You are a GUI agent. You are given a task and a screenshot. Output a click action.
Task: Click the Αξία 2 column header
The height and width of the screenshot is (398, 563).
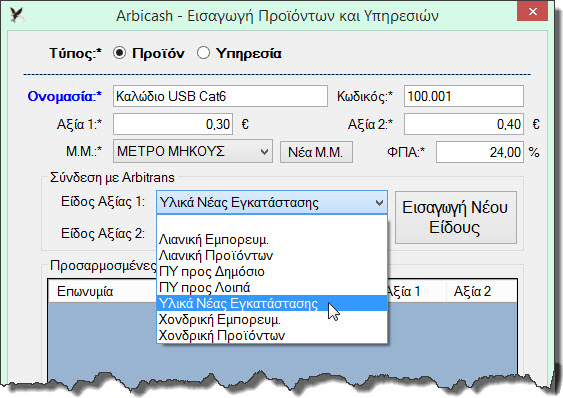[x=481, y=291]
